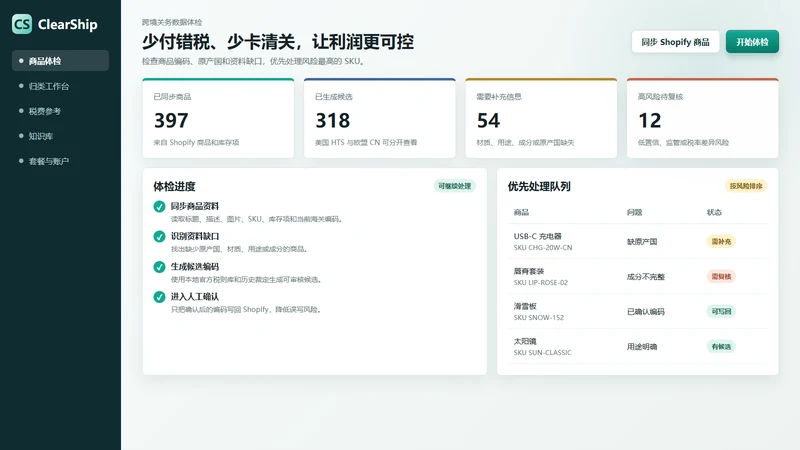800x450 pixels.
Task: Click the 已确认编码 issue cell
Action: (645, 312)
